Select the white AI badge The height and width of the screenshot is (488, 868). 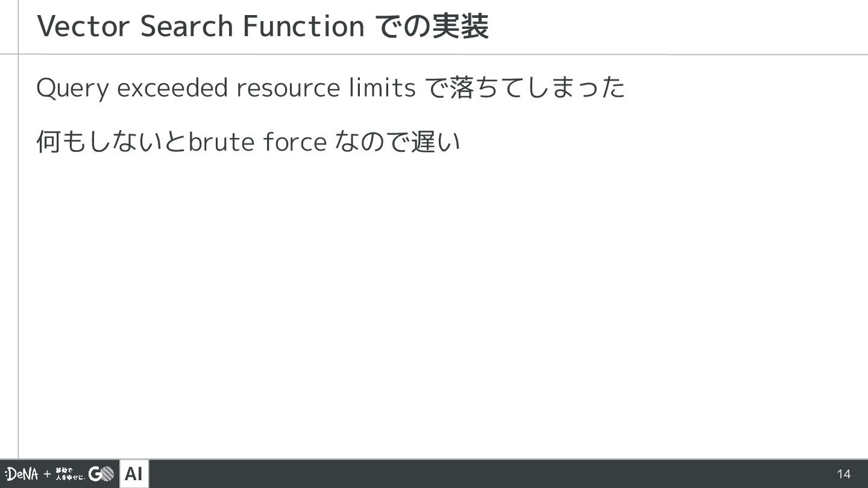pos(134,474)
